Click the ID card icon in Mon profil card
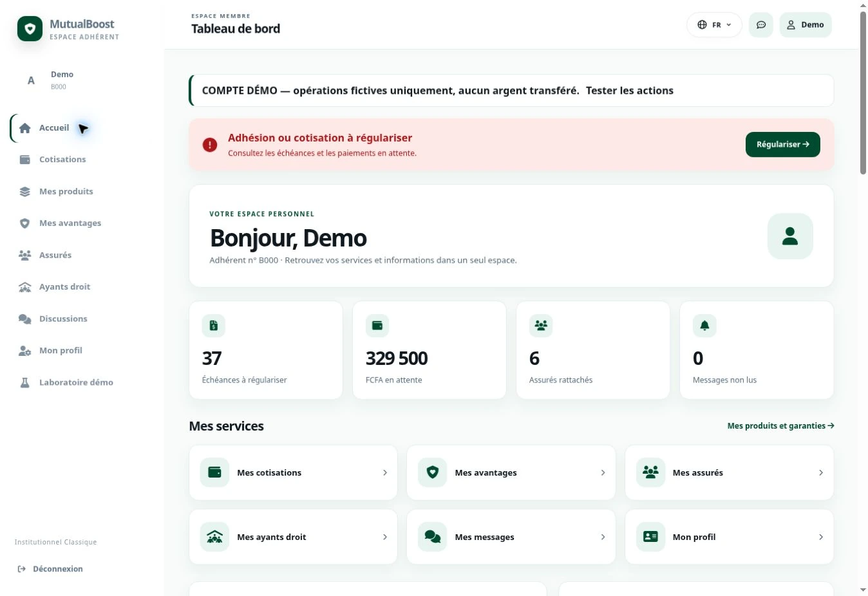This screenshot has height=596, width=868. pyautogui.click(x=650, y=537)
